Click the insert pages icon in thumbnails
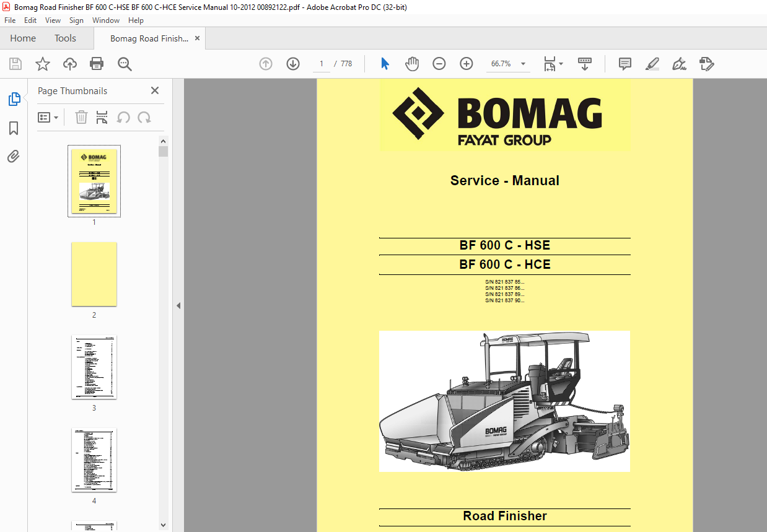Image resolution: width=767 pixels, height=532 pixels. click(102, 117)
